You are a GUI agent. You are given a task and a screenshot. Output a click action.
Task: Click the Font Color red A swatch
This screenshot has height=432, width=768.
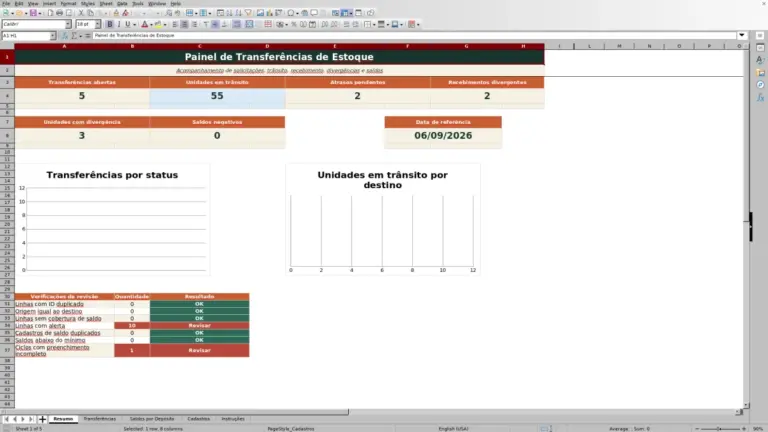pyautogui.click(x=145, y=24)
